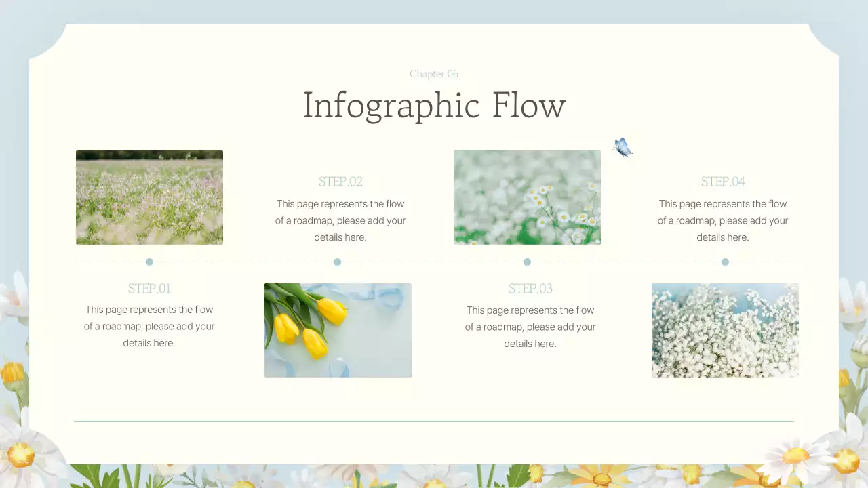Click the yellow tulips photo
Viewport: 868px width, 488px height.
tap(338, 330)
